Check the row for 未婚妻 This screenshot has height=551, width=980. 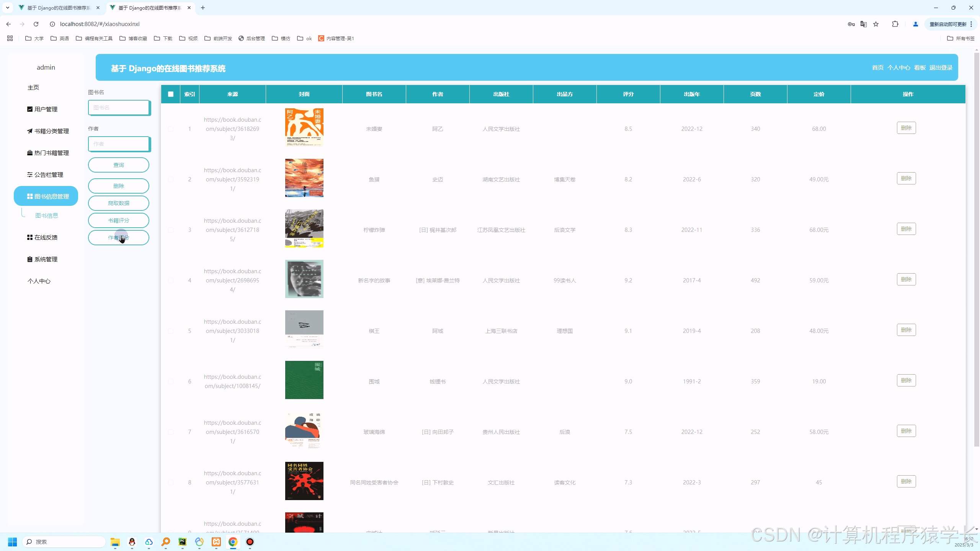coord(171,129)
